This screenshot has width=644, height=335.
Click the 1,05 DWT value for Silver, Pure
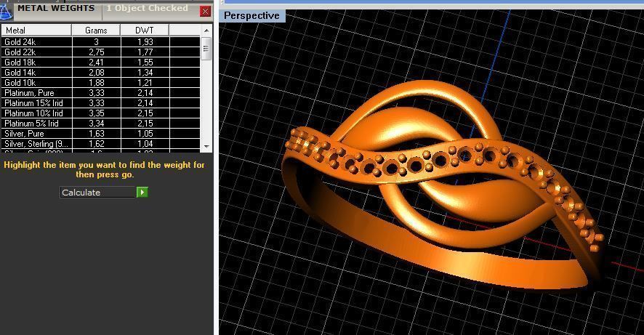pyautogui.click(x=145, y=134)
